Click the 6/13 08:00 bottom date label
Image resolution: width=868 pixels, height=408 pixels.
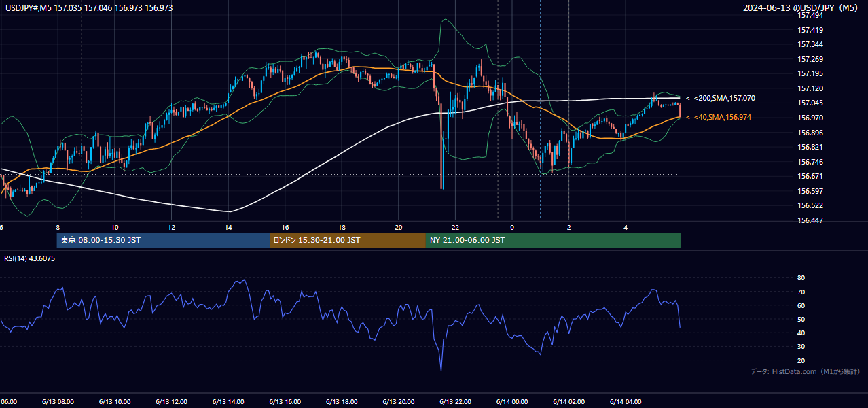click(57, 402)
